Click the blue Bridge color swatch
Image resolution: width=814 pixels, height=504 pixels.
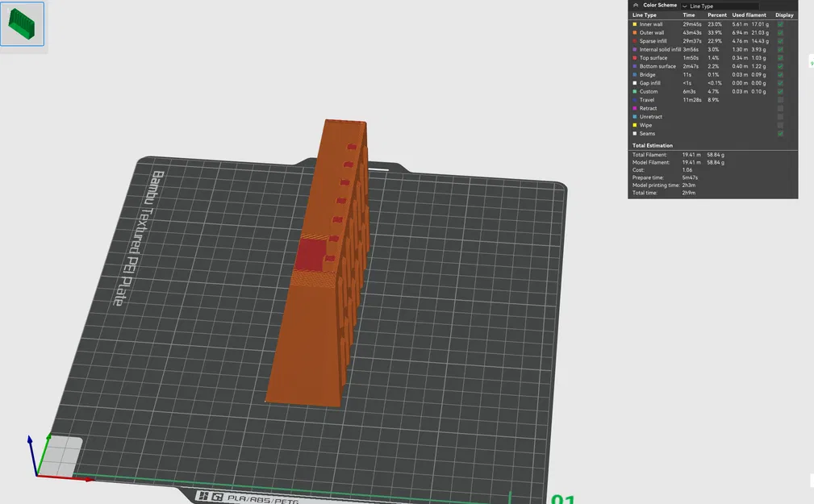pos(634,75)
